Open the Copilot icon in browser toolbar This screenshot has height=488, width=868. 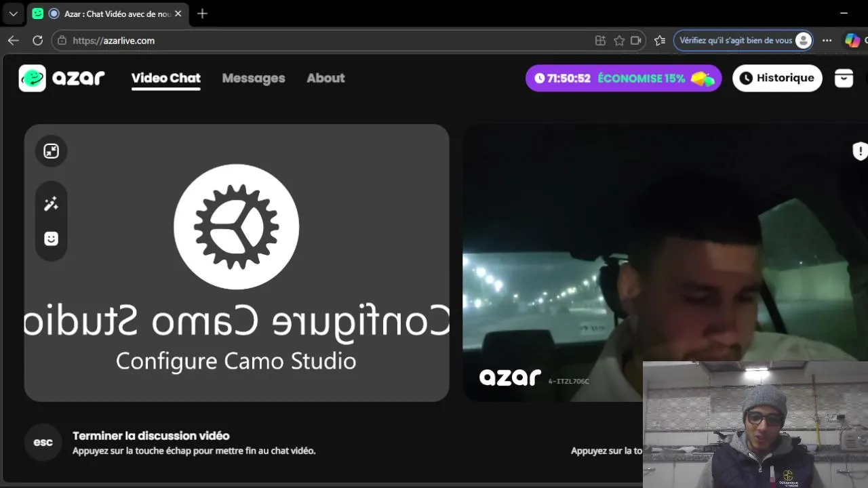point(852,41)
